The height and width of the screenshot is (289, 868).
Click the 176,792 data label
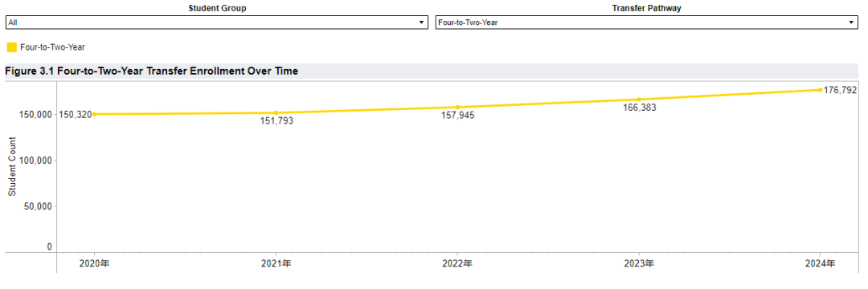pyautogui.click(x=840, y=90)
